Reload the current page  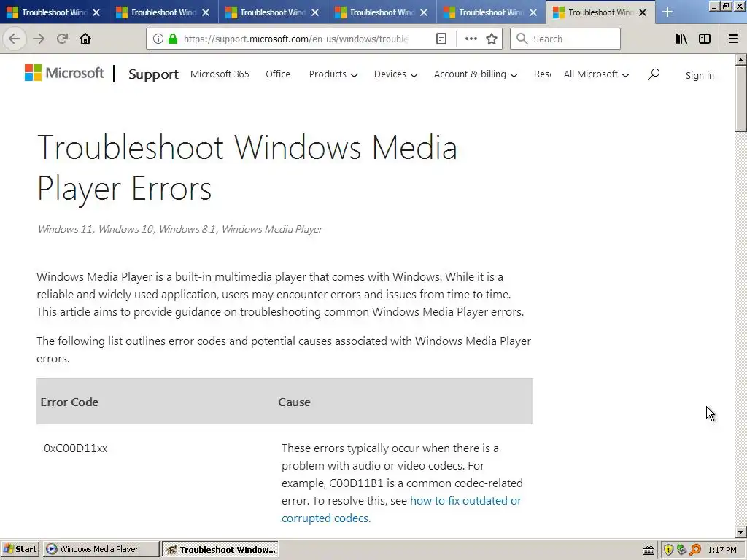click(x=62, y=39)
